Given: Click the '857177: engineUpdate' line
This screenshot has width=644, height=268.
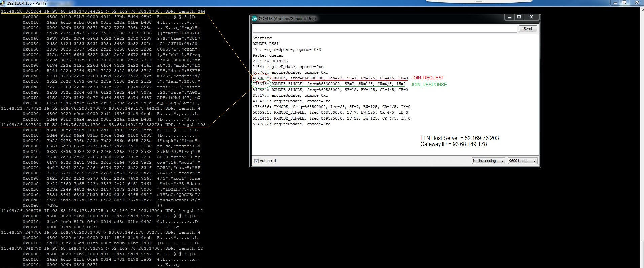Looking at the screenshot, I should coord(290,96).
